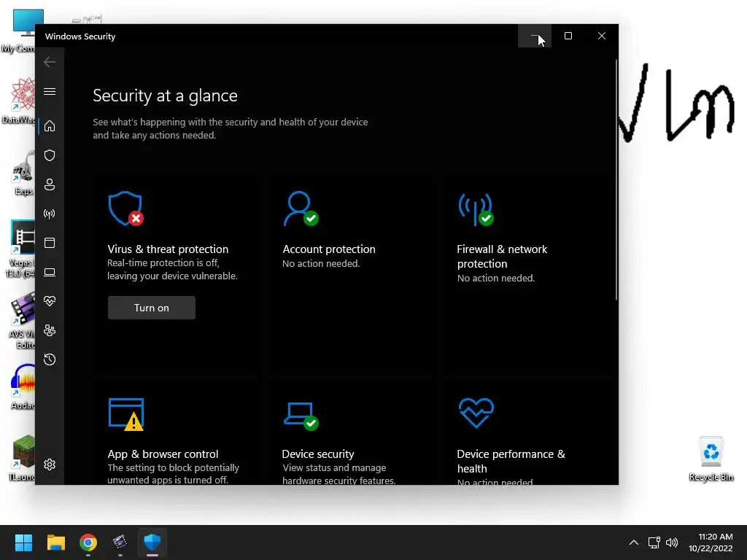Select AVS Video Editor desktop shortcut
Viewport: 747px width, 560px height.
tap(23, 321)
